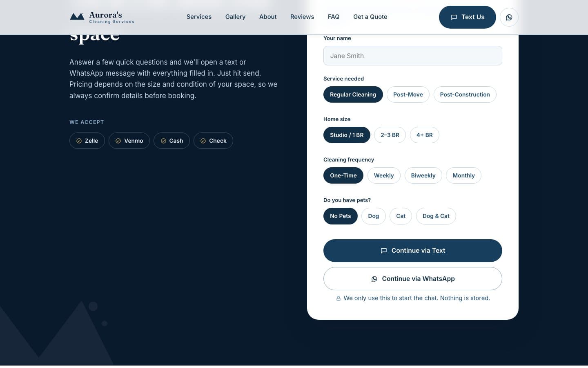
Task: Go to the Gallery section
Action: point(235,17)
